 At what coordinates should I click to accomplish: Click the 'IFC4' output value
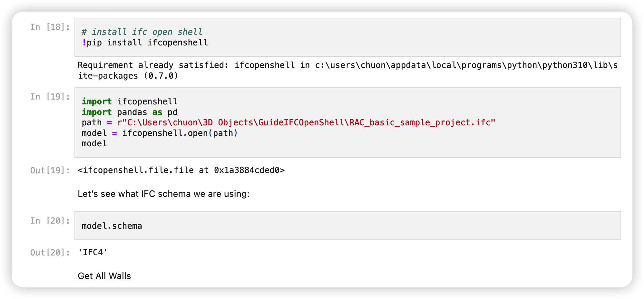[93, 252]
